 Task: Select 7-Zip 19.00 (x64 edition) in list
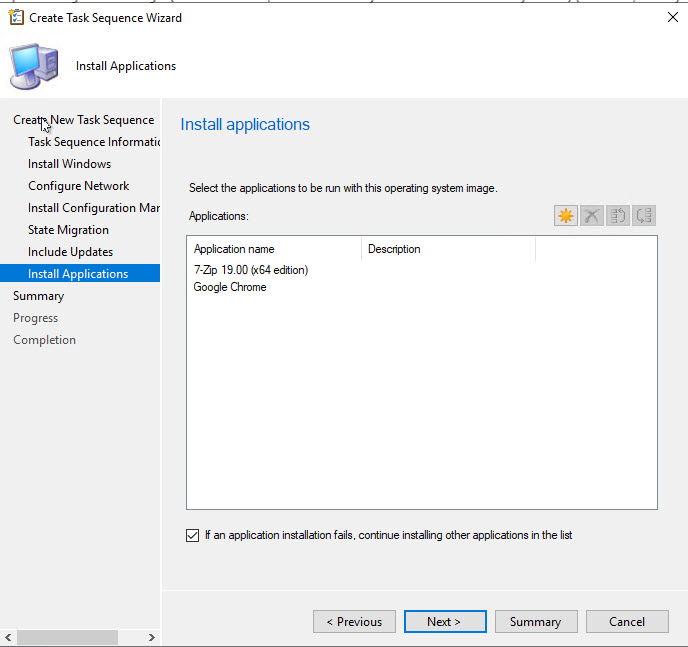(251, 270)
